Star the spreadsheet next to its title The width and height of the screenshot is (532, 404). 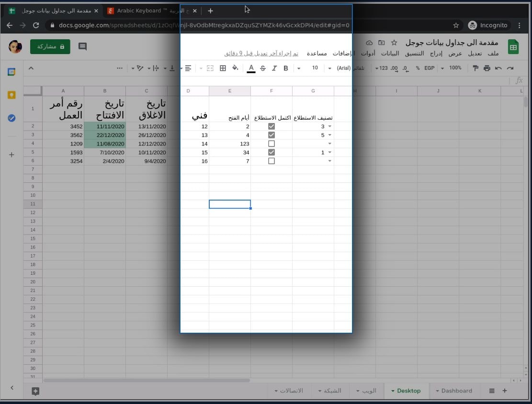394,43
